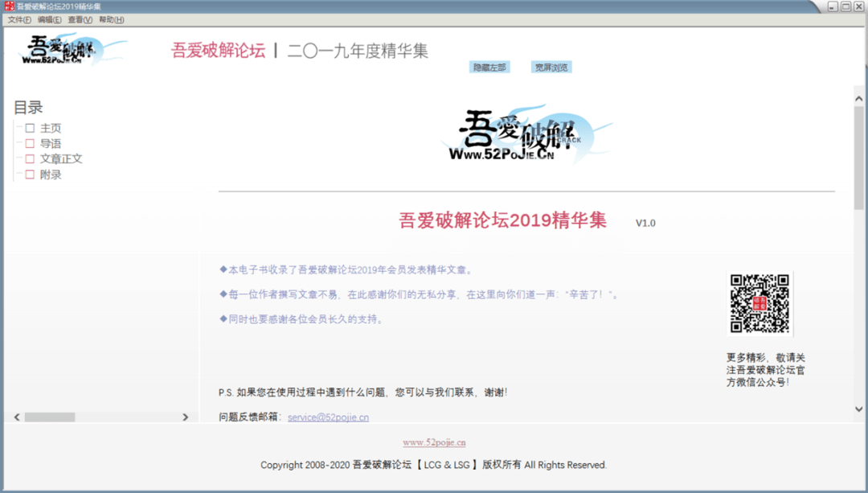
Task: Click the 隐藏左部 button
Action: tap(489, 68)
